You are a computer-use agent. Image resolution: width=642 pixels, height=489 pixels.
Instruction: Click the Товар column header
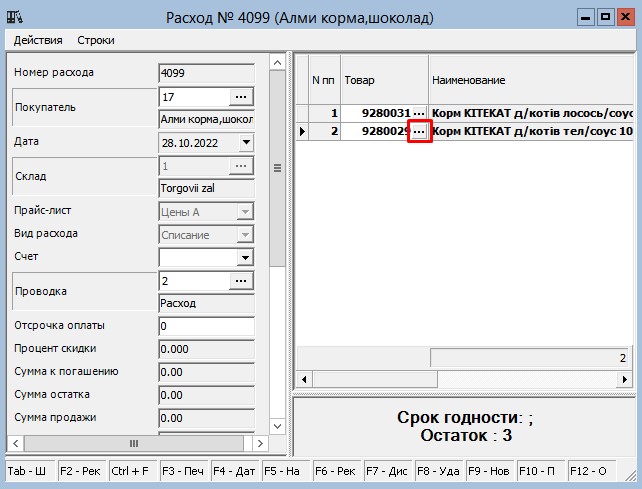tap(384, 79)
